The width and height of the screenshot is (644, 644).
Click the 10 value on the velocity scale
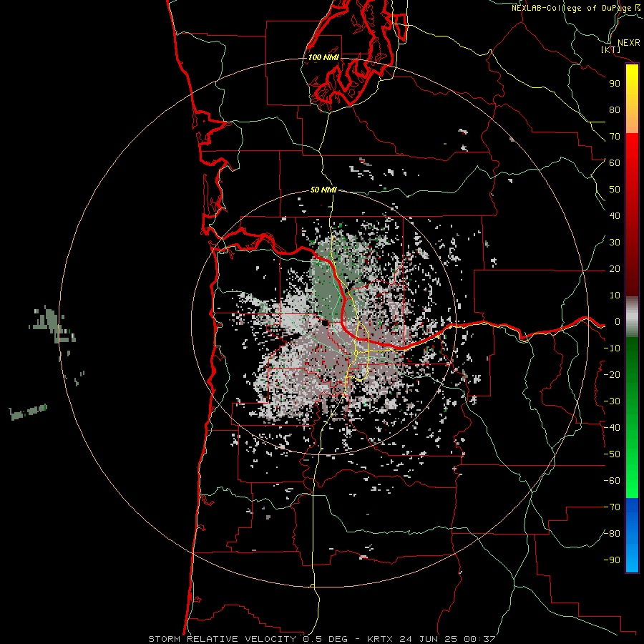[x=615, y=296]
